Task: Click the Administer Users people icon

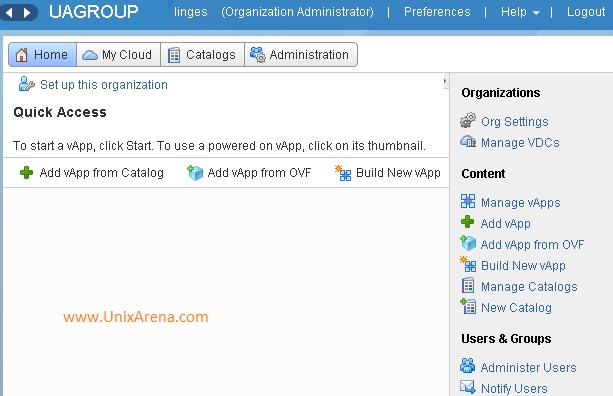Action: point(468,366)
